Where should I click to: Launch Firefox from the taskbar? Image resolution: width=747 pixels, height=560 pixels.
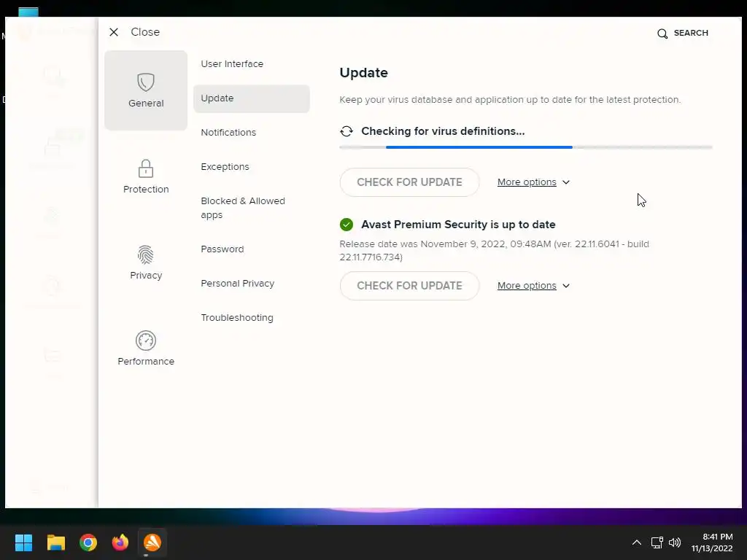click(x=120, y=542)
